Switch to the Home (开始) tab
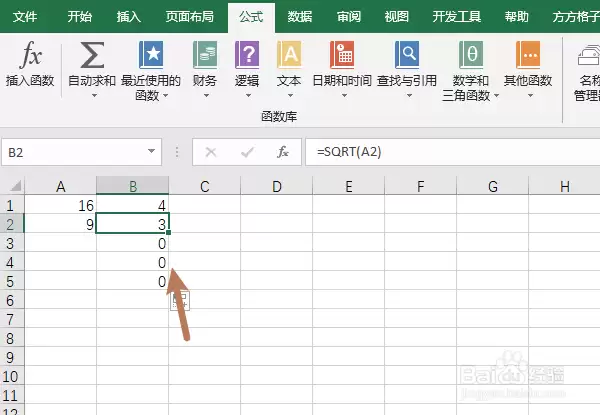This screenshot has width=600, height=415. pos(80,16)
